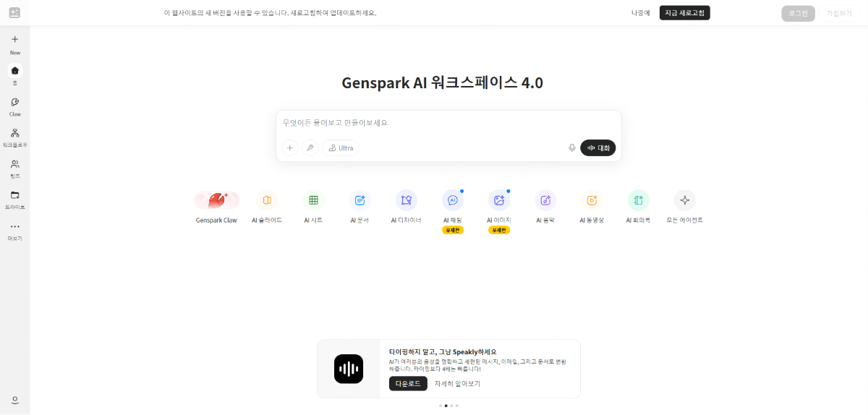Image resolution: width=868 pixels, height=415 pixels.
Task: Click 지금 새로고침 to refresh now
Action: click(x=685, y=13)
